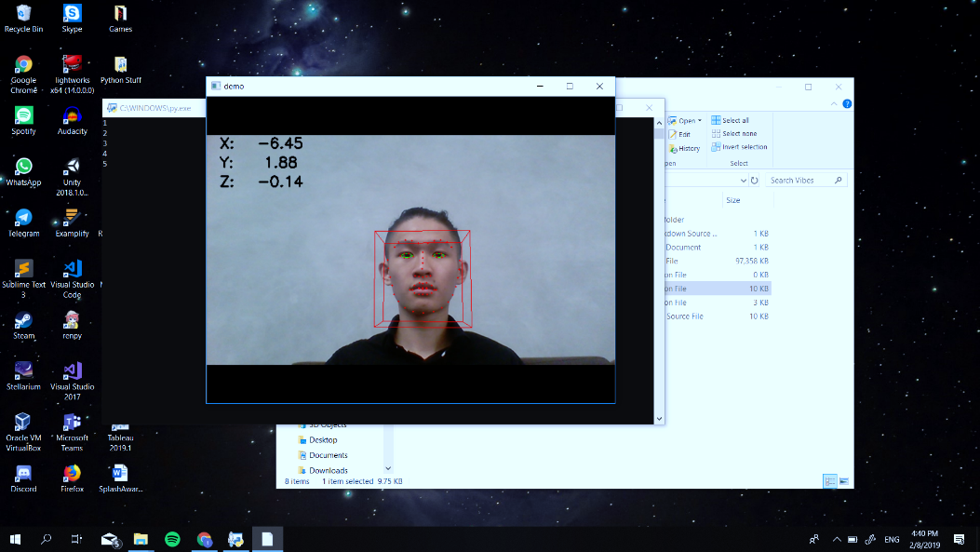Open the Google Chrome desktop shortcut
Screen dimensions: 980x552
24,74
